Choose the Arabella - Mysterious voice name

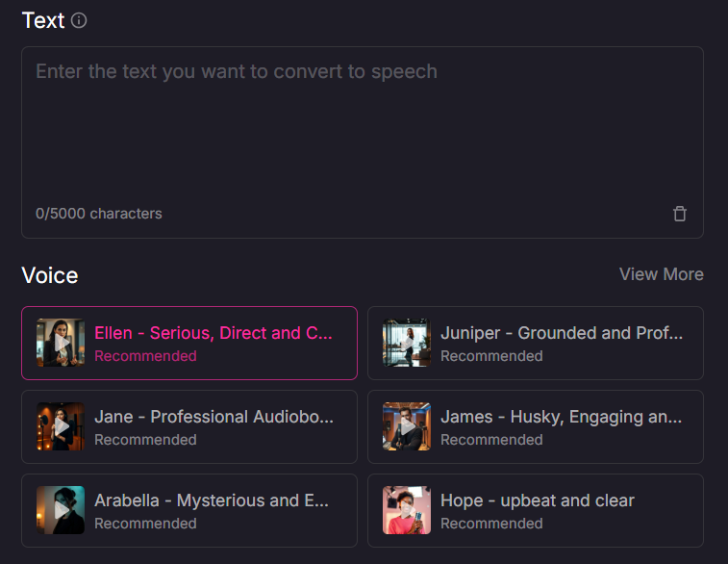click(212, 500)
